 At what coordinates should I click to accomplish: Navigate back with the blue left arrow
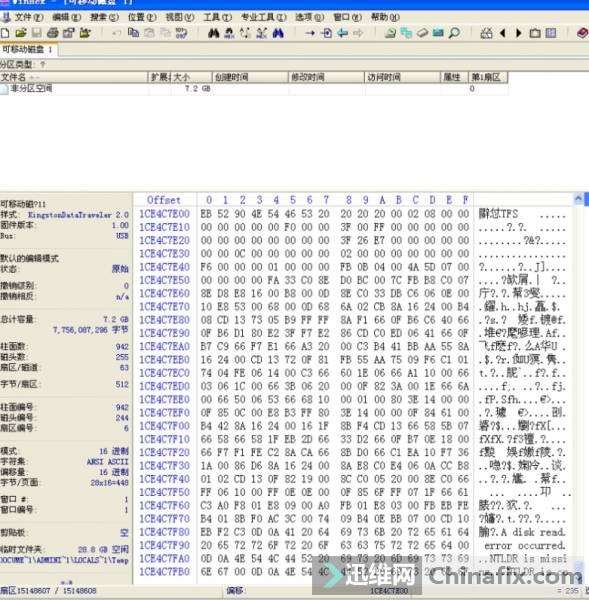pyautogui.click(x=342, y=33)
